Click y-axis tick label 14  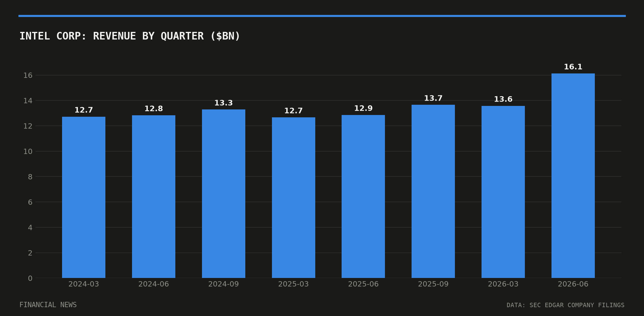[28, 101]
